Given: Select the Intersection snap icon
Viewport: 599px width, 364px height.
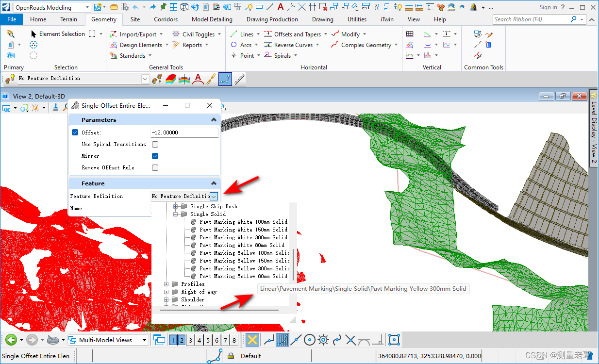Looking at the screenshot, I should click(350, 340).
